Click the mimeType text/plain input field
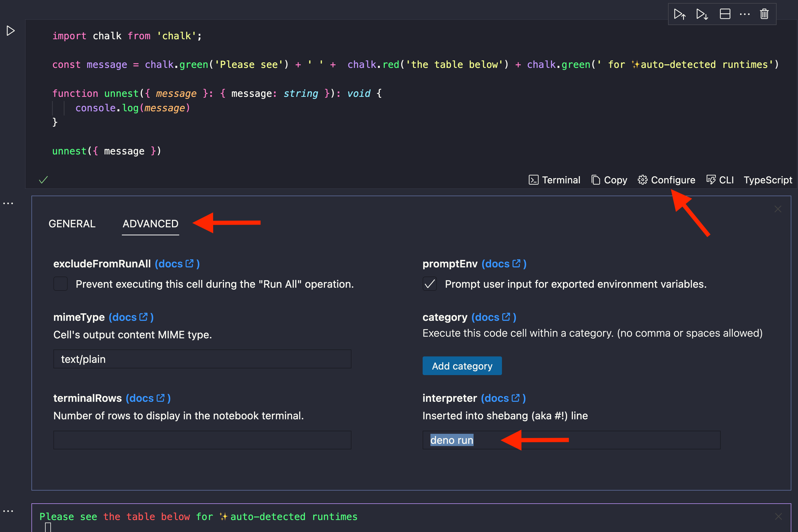 click(202, 359)
